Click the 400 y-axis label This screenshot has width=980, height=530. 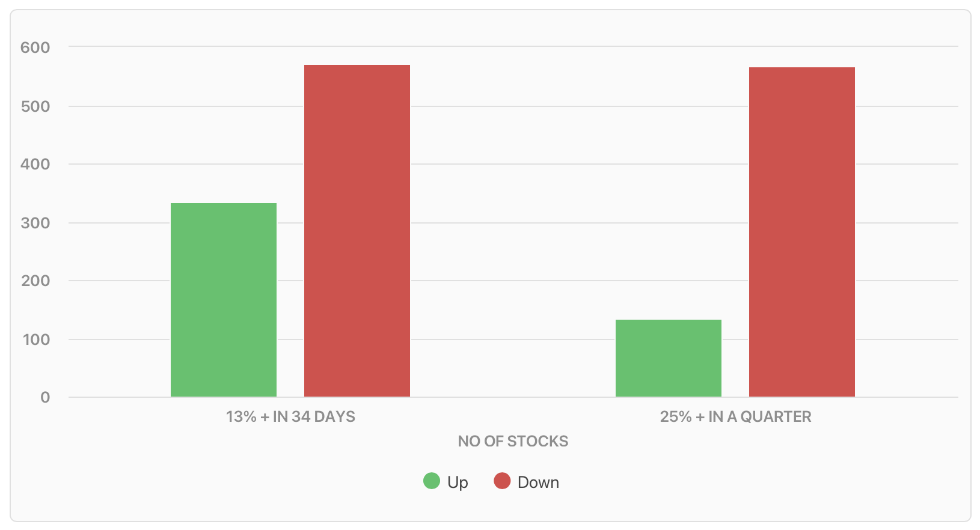[35, 164]
